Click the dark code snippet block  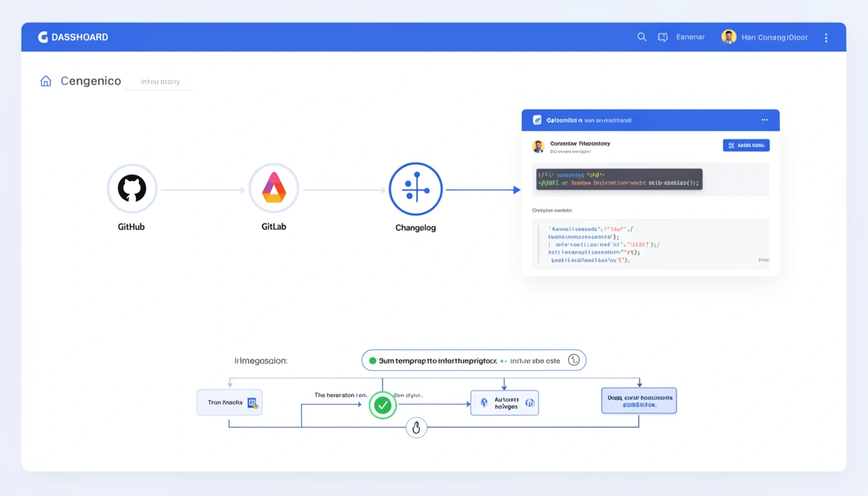[619, 179]
